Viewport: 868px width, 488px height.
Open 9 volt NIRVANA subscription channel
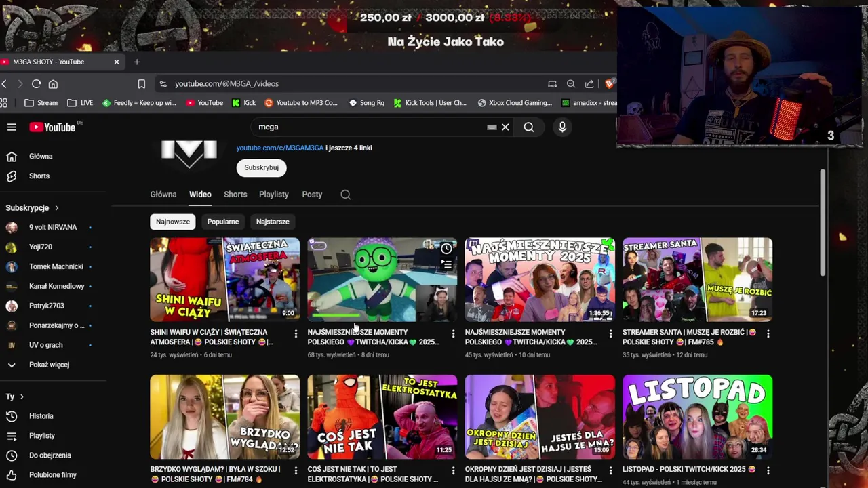[53, 228]
